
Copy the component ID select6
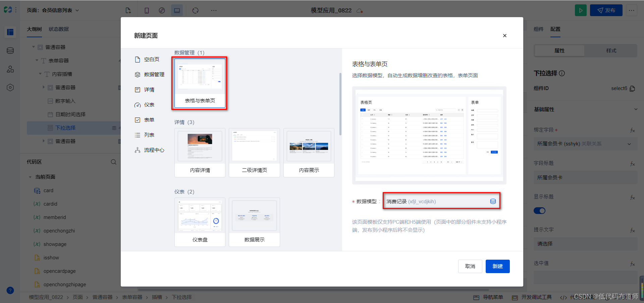click(x=632, y=88)
